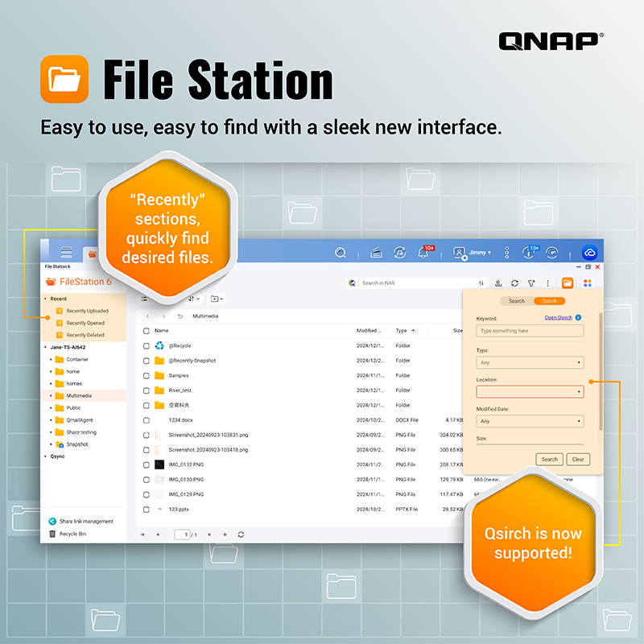Screen dimensions: 644x644
Task: Click the Clear button
Action: [578, 459]
